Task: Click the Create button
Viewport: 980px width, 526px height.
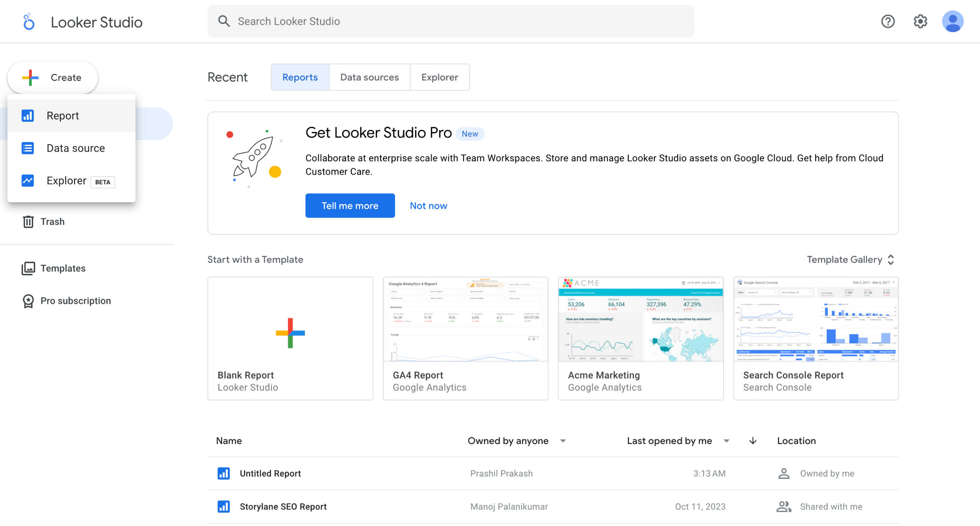Action: (x=53, y=77)
